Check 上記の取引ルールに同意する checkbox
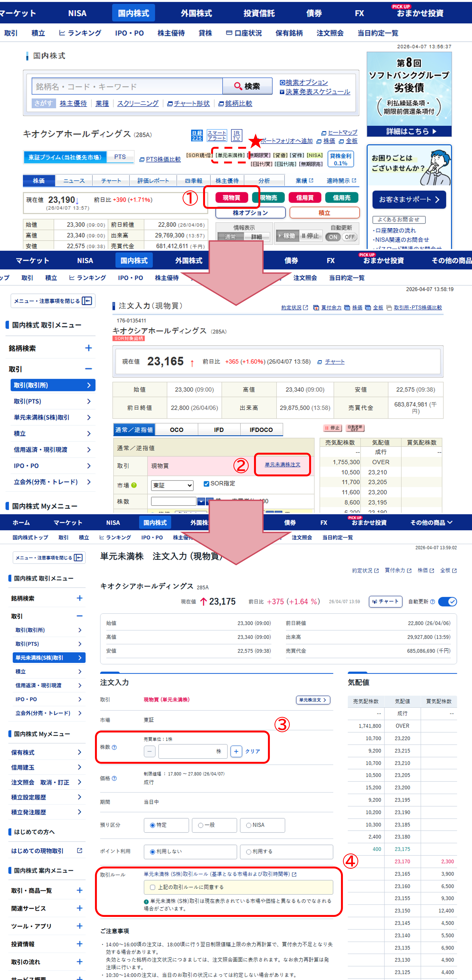Viewport: 472px width, 980px height. [153, 887]
